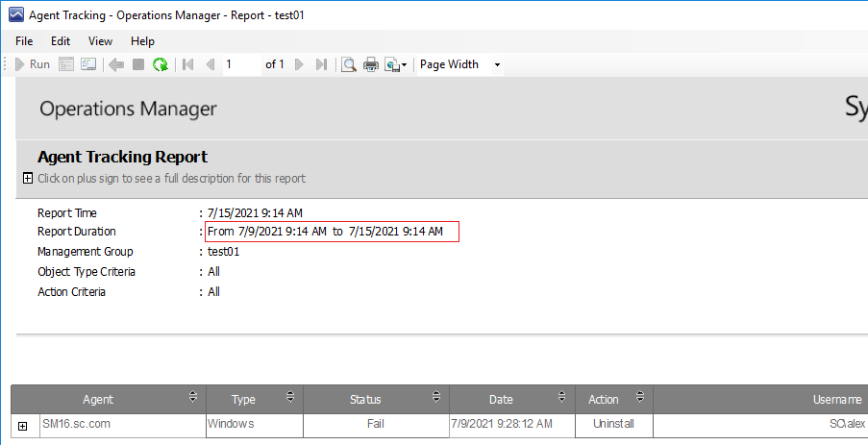
Task: Stop report rendering square icon
Action: 138,64
